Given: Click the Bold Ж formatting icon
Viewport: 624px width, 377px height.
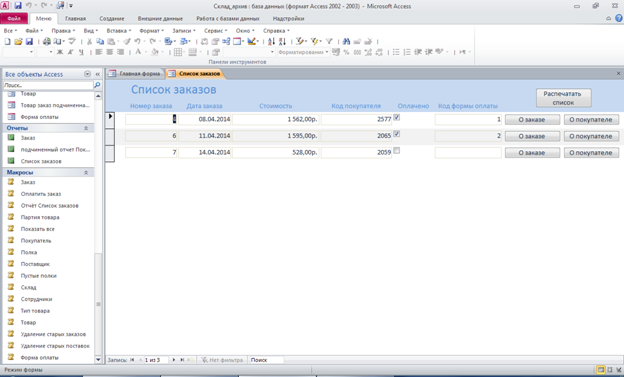Looking at the screenshot, I should (x=60, y=52).
